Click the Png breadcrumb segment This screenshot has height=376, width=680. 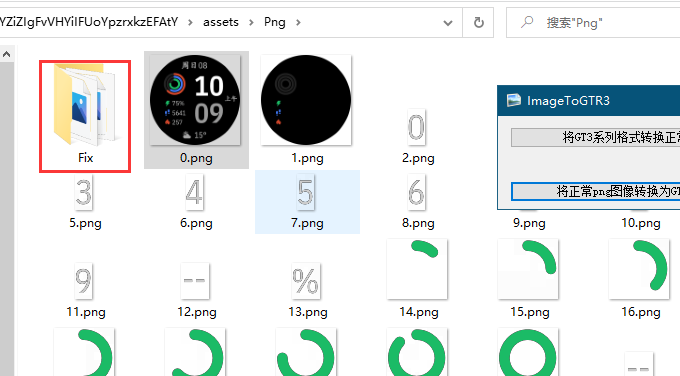(275, 22)
